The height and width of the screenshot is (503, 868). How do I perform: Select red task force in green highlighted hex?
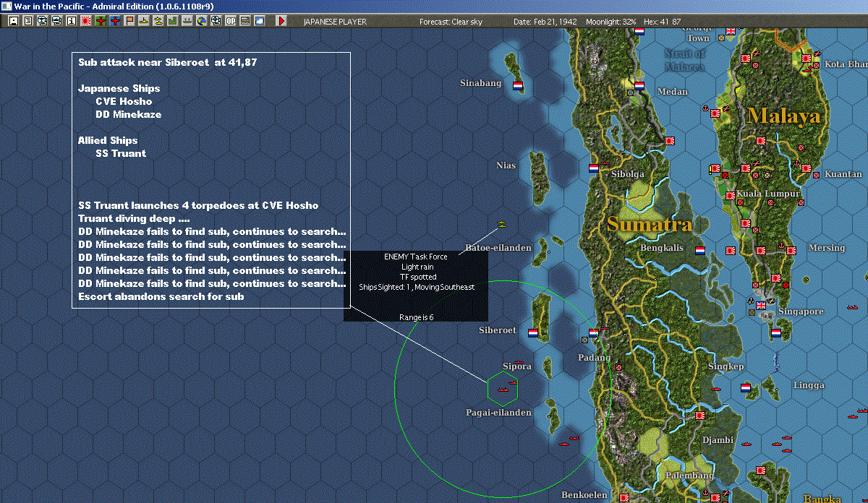(503, 391)
